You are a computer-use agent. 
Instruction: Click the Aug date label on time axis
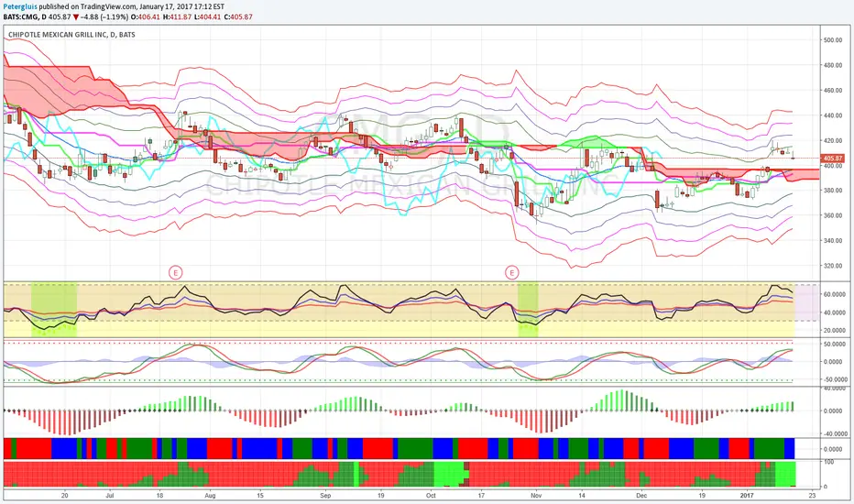pyautogui.click(x=210, y=495)
